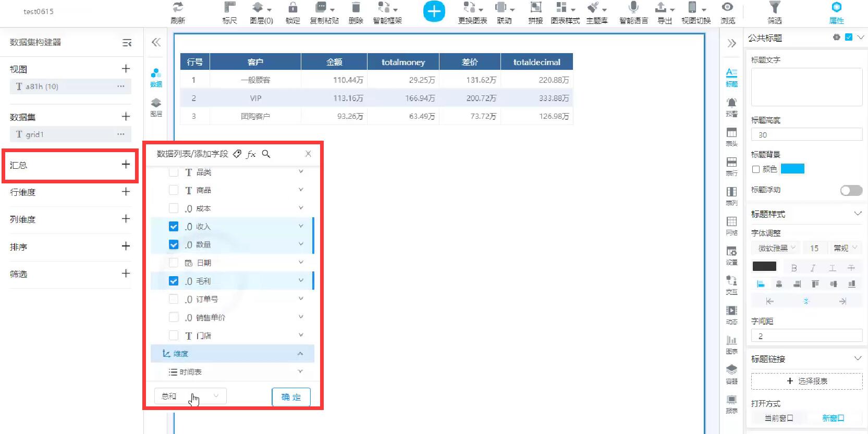Viewport: 868px width, 434px height.
Task: Uncheck the 收入 field checkbox
Action: 174,227
